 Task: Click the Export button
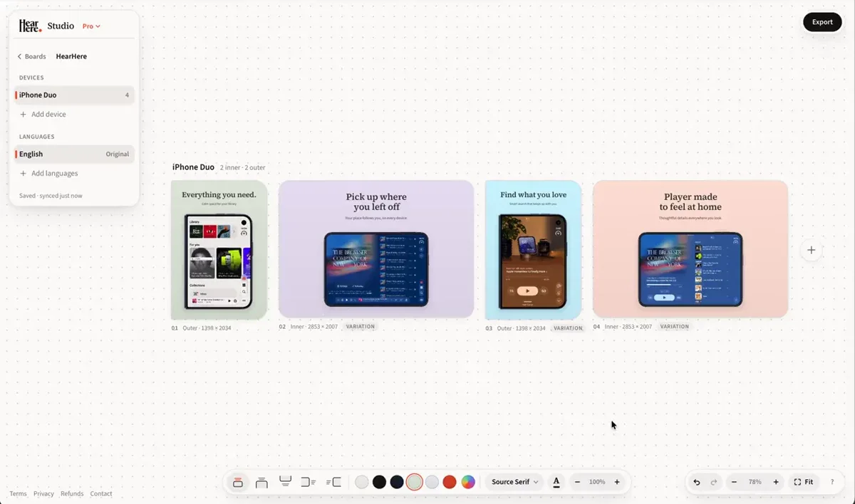tap(822, 22)
